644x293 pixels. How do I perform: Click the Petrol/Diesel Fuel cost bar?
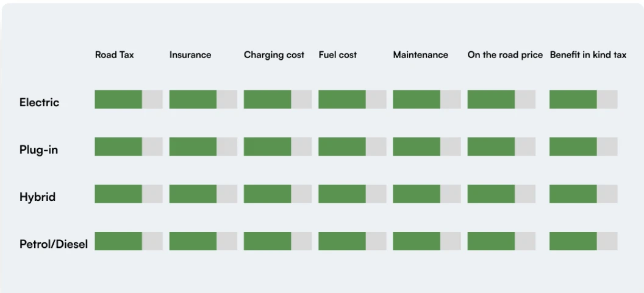coord(352,241)
